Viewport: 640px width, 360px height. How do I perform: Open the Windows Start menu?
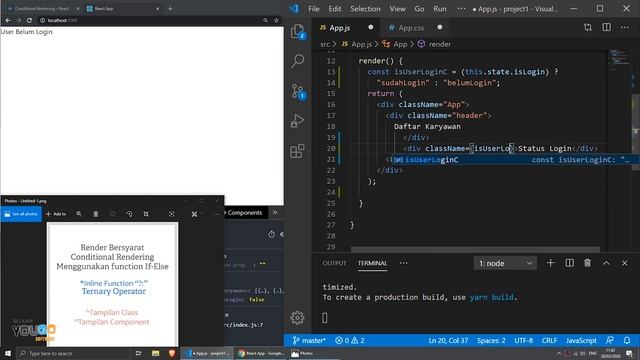pos(7,353)
